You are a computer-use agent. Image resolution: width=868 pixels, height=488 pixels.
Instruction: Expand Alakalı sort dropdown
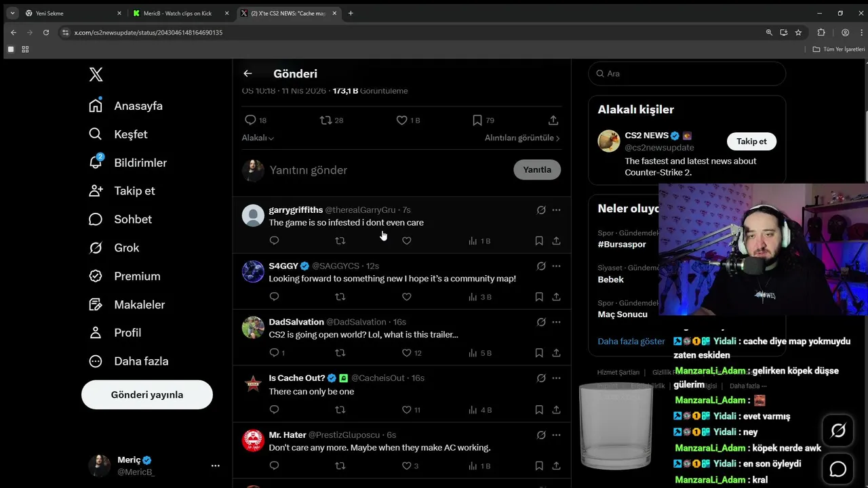point(258,138)
